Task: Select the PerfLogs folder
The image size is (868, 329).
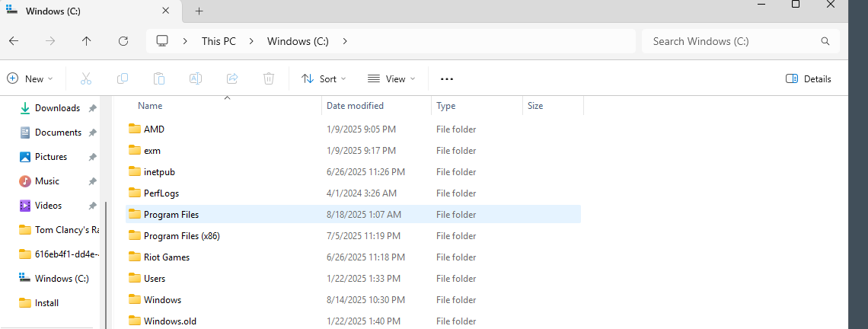Action: point(353,193)
